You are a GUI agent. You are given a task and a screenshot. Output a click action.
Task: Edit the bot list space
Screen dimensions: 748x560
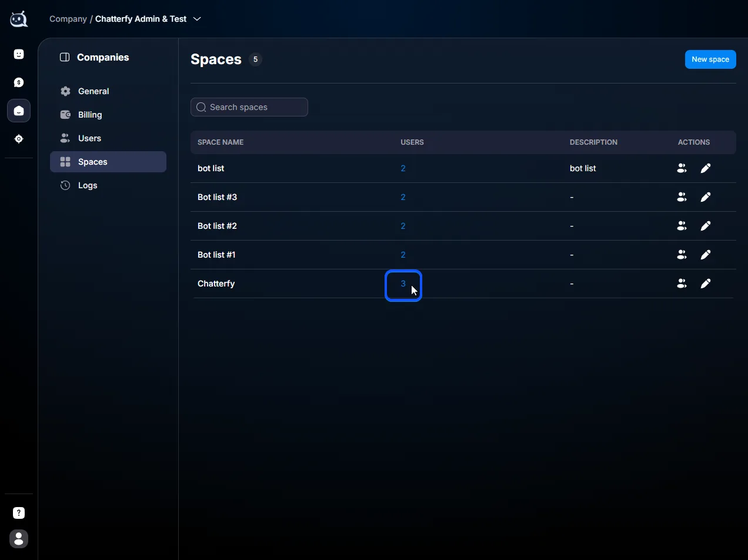706,168
